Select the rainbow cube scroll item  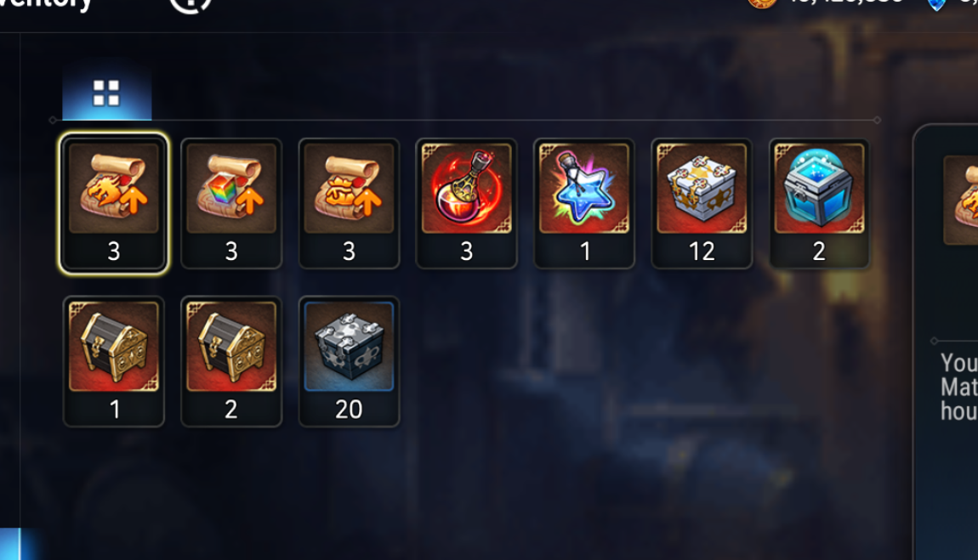point(231,204)
